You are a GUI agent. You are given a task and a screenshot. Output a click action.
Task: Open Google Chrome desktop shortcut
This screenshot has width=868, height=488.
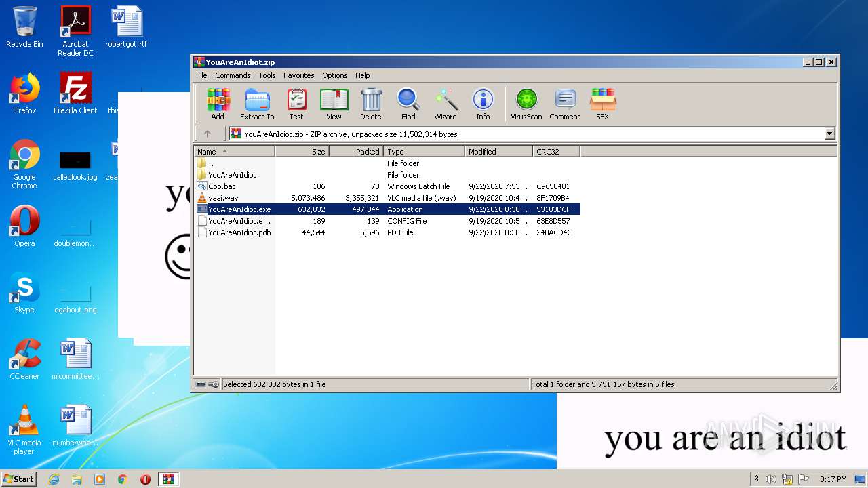(x=24, y=164)
